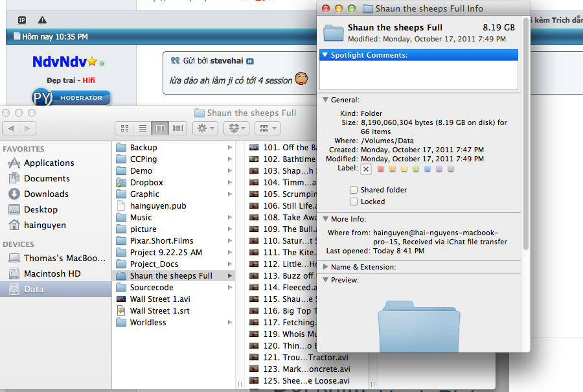Viewport: 583px width, 392px height.
Task: Select the Worldless folder
Action: coord(174,323)
